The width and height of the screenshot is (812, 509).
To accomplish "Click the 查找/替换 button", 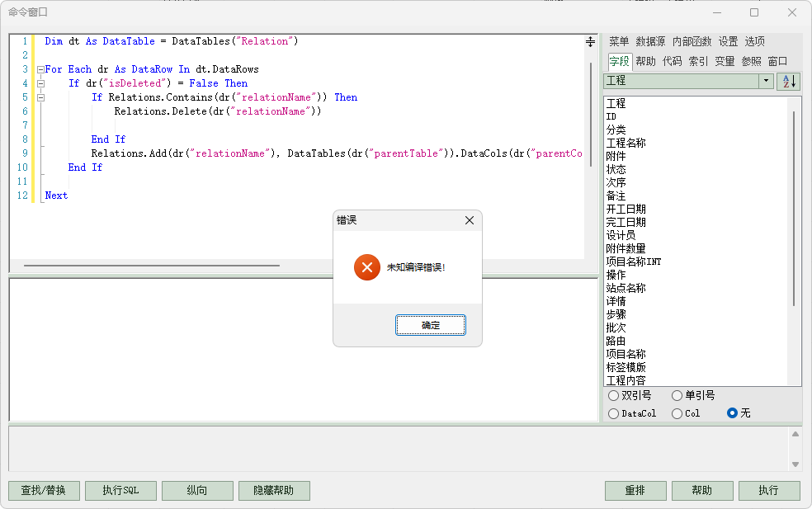I will 44,490.
